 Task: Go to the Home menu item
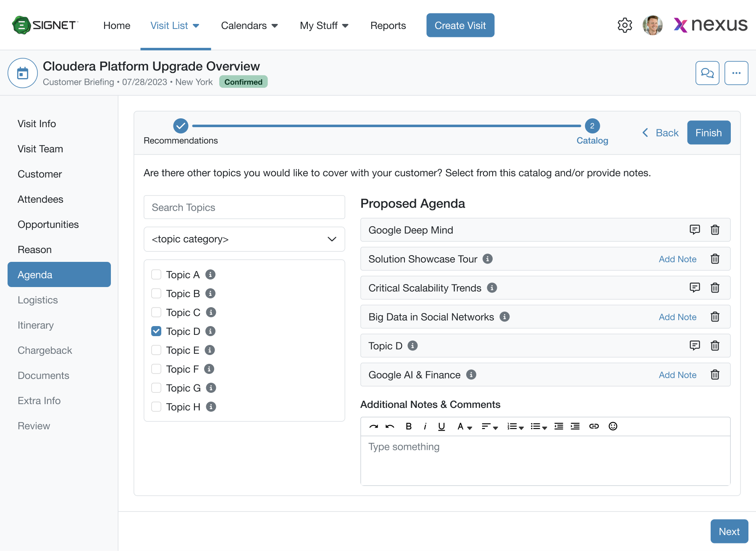coord(117,26)
